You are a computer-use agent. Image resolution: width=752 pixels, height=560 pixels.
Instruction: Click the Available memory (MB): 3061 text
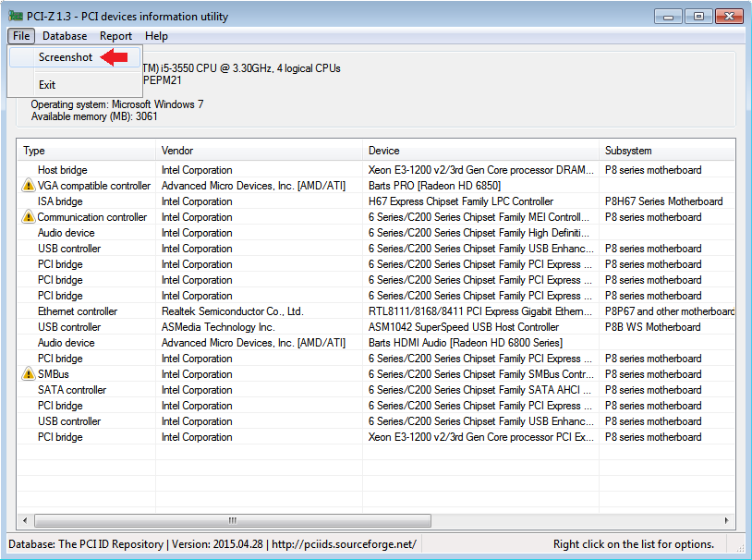(x=94, y=116)
